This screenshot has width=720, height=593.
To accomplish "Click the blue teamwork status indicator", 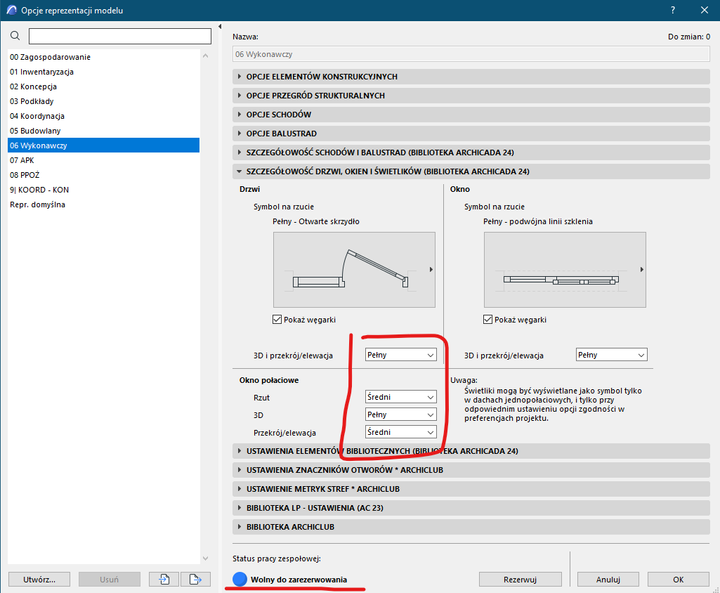I will point(240,579).
